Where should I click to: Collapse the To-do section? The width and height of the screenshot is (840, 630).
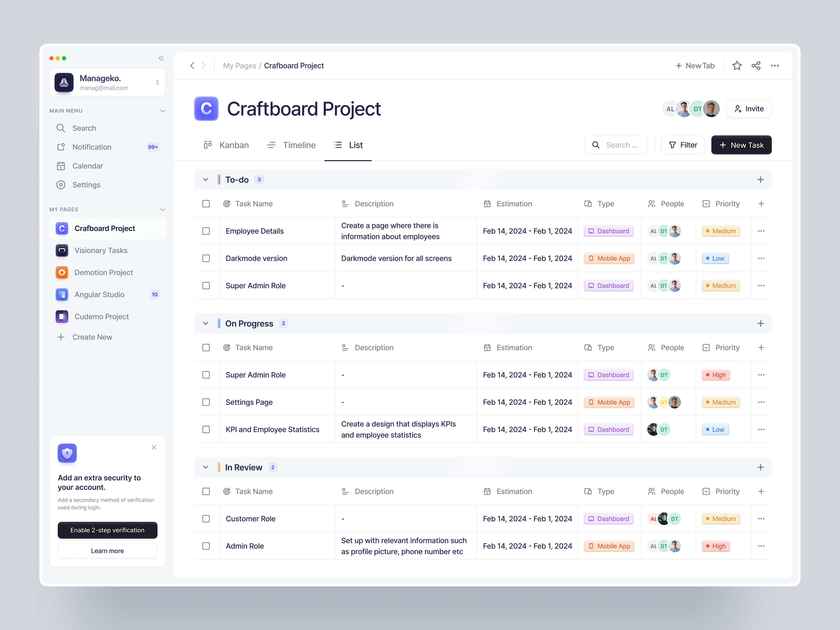[x=206, y=179]
